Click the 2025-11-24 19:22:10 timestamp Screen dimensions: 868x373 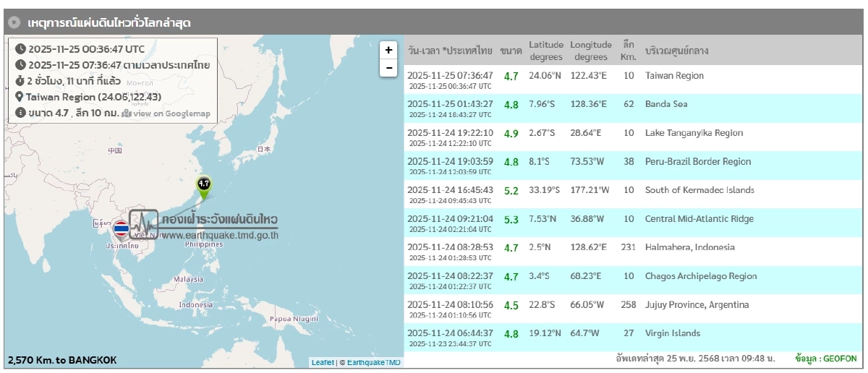[x=450, y=133]
